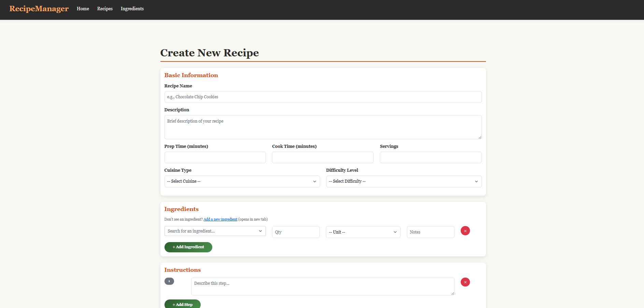The height and width of the screenshot is (308, 644).
Task: Open the Ingredients page from the navbar
Action: pyautogui.click(x=132, y=9)
